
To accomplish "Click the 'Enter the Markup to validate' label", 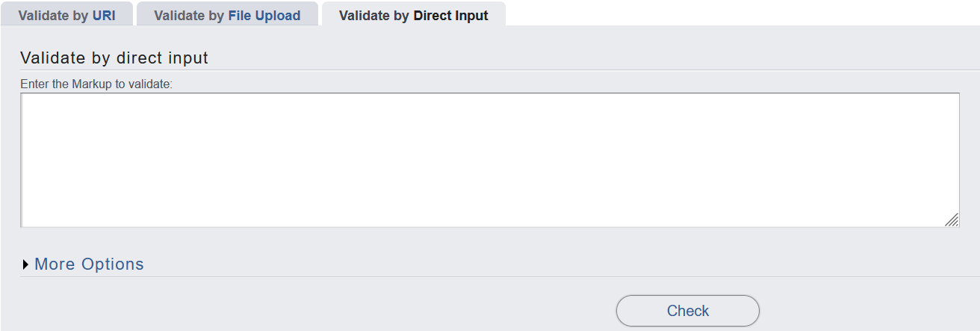I will [96, 84].
